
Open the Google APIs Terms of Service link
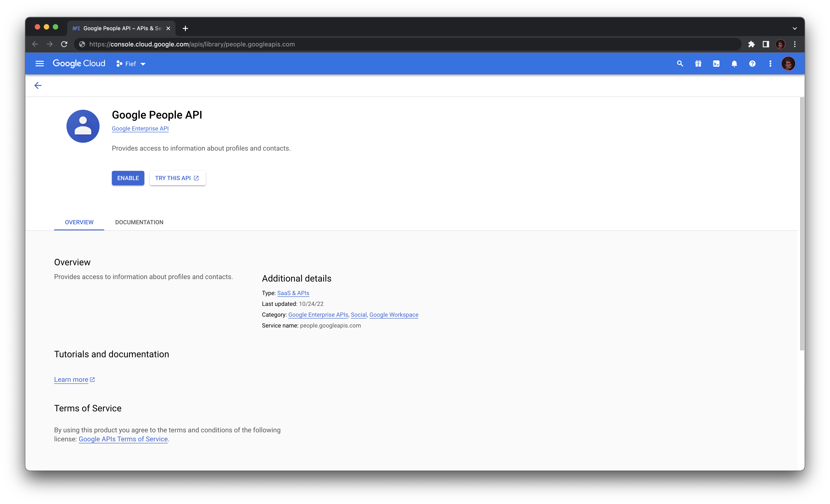tap(123, 439)
